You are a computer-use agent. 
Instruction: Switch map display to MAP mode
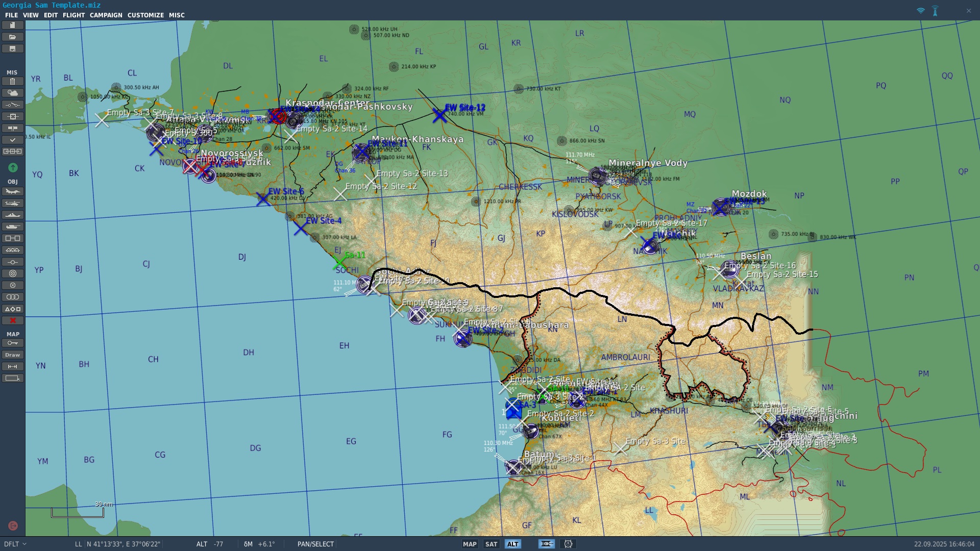click(470, 544)
